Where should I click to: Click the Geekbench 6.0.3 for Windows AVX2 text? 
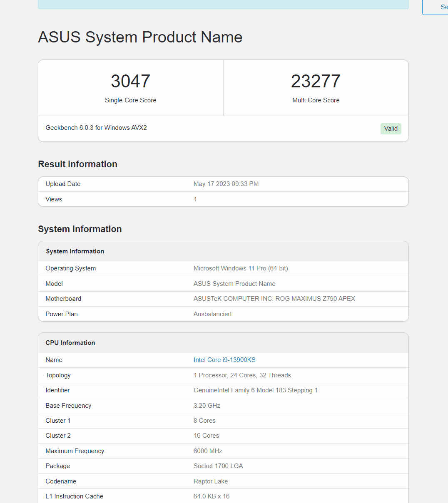click(96, 128)
